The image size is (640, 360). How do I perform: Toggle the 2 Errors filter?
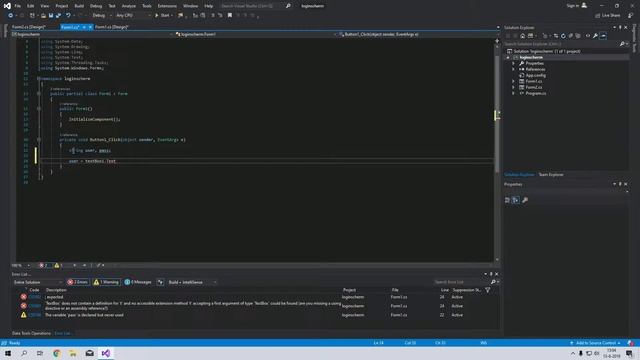coord(78,282)
